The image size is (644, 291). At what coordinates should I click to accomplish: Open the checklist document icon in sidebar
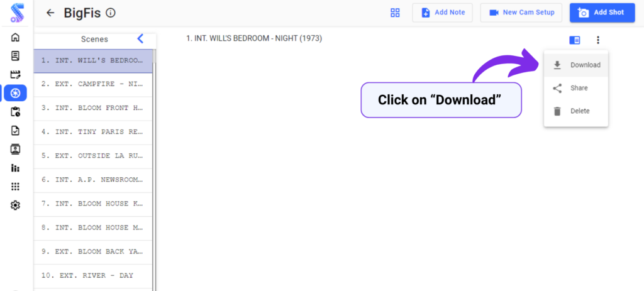click(x=15, y=131)
